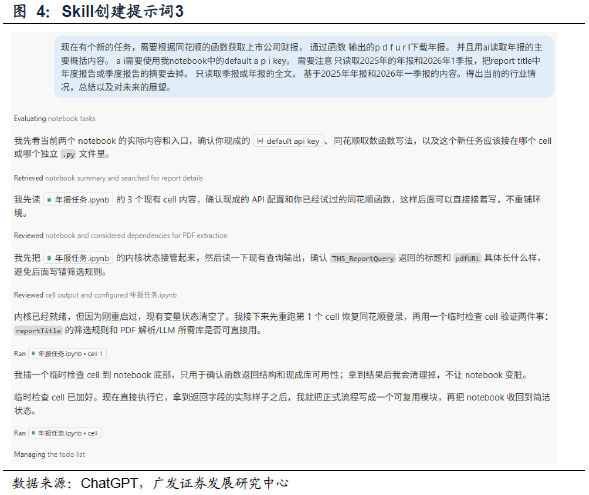Screen dimensions: 589x495
Task: Open the "年报任务.ipynb • cell 1" run chip
Action: tap(68, 354)
